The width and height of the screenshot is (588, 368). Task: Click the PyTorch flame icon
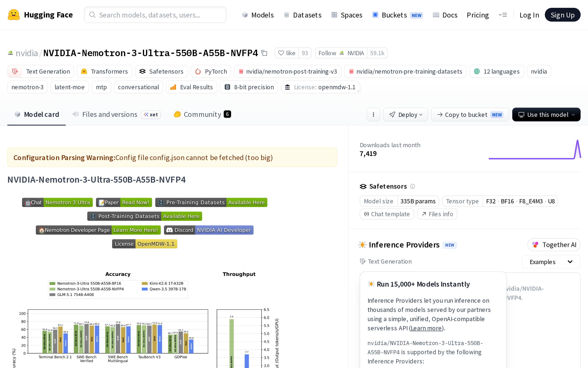pos(198,72)
